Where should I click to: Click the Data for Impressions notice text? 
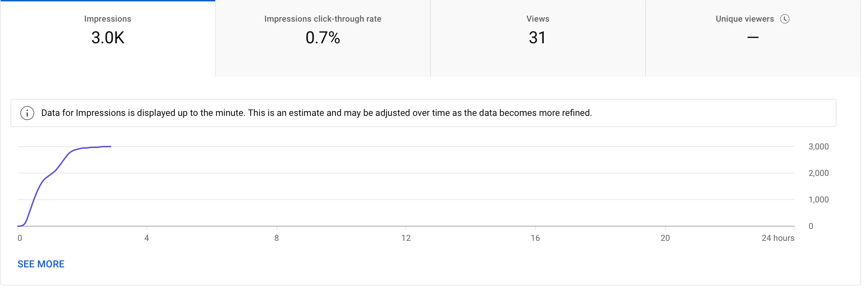tap(316, 113)
